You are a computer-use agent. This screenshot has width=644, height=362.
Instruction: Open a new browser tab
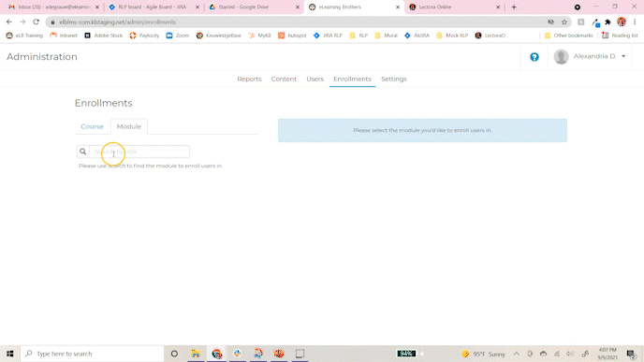coord(514,7)
